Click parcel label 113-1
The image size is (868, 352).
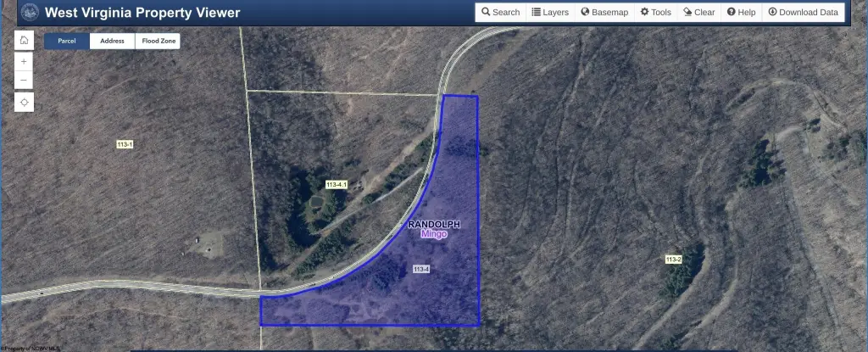click(125, 144)
